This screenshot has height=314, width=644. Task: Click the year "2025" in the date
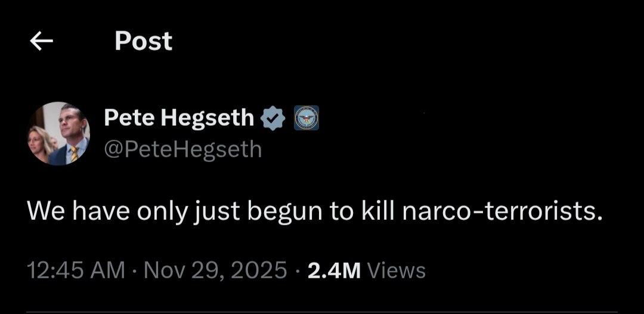tap(258, 271)
